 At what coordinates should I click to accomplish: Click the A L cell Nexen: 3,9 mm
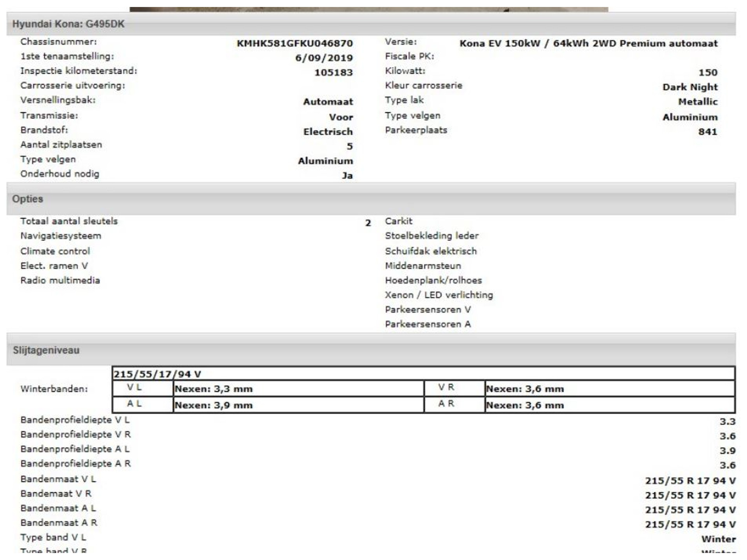298,405
